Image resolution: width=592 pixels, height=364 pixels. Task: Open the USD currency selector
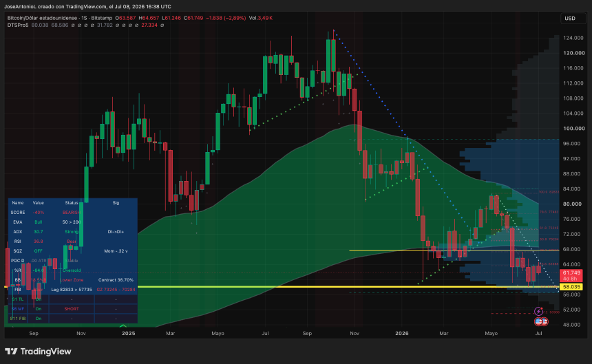[570, 19]
